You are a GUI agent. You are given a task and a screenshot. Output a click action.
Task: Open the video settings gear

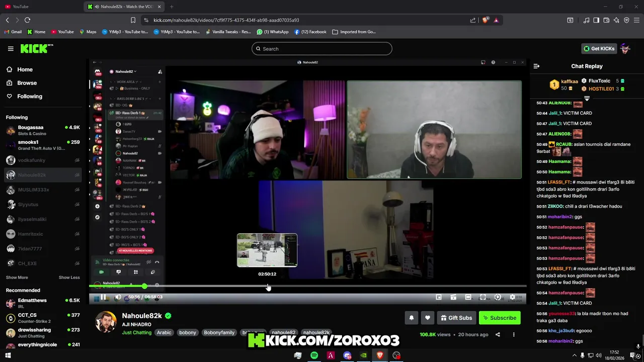[x=512, y=297]
